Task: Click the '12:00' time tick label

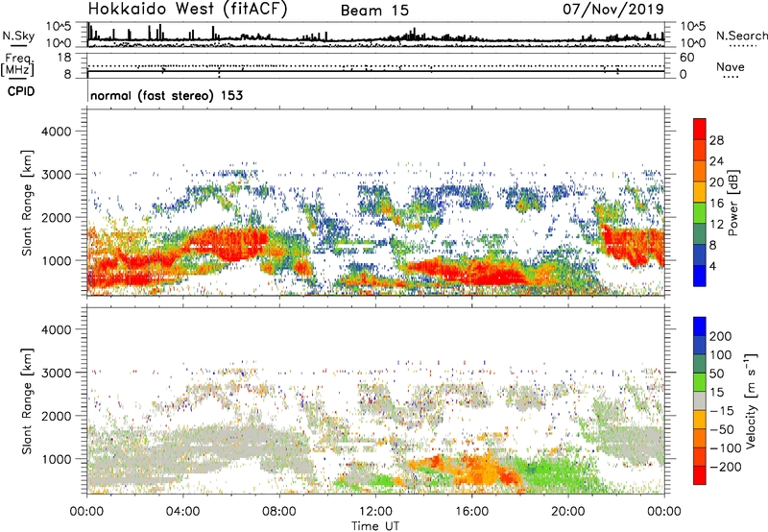Action: [x=375, y=512]
